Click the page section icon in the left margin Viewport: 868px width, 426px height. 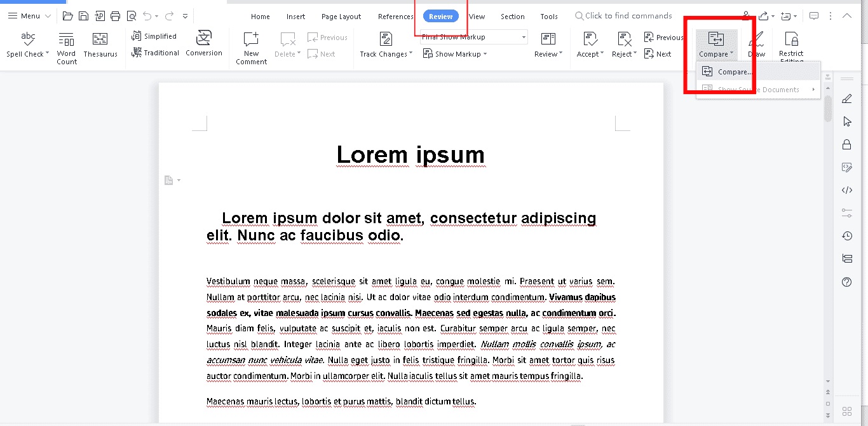coord(169,181)
